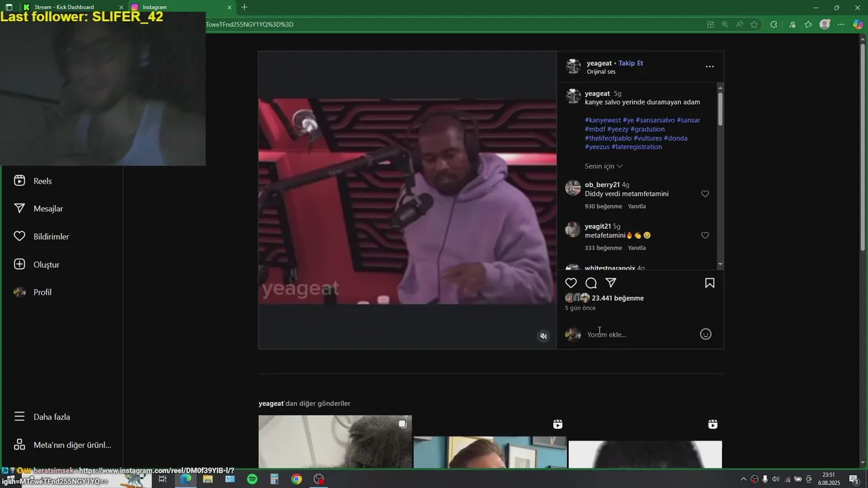This screenshot has height=488, width=868.
Task: Open Reels from the Instagram sidebar
Action: (x=33, y=181)
